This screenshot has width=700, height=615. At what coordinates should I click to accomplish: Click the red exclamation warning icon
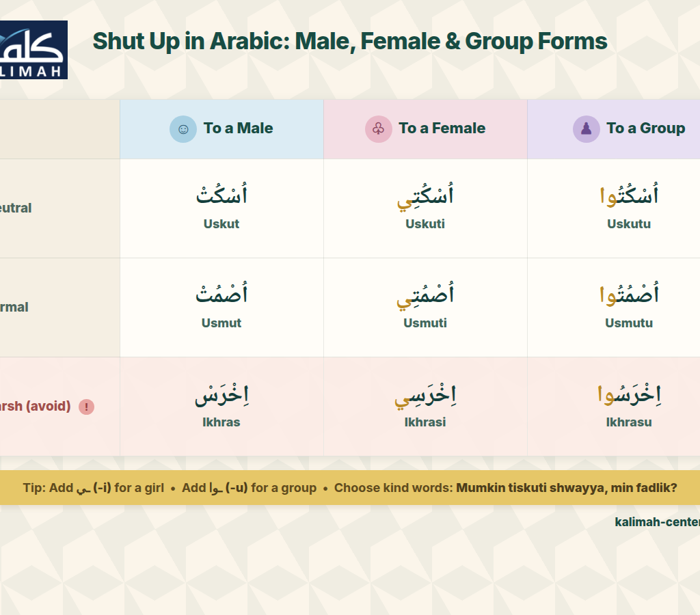click(87, 407)
